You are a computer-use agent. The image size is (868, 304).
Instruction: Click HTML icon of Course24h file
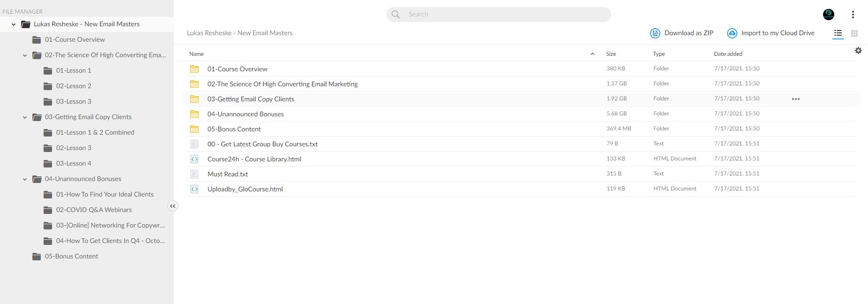(194, 159)
